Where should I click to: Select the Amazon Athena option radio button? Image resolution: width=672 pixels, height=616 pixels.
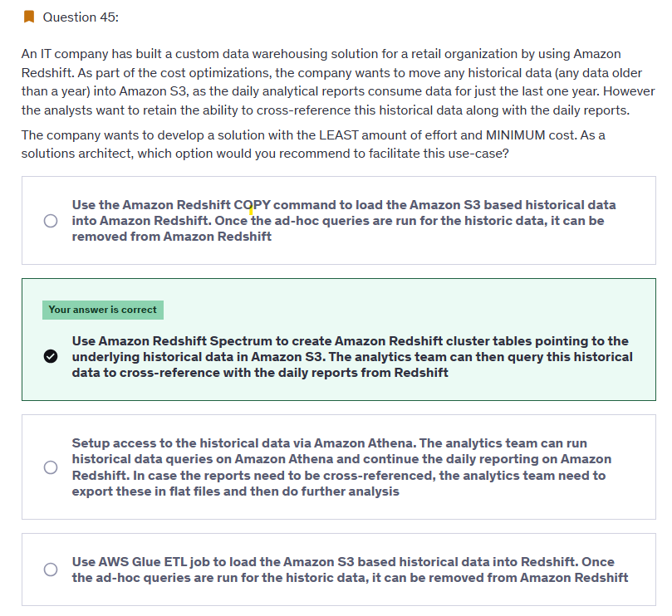tap(51, 467)
